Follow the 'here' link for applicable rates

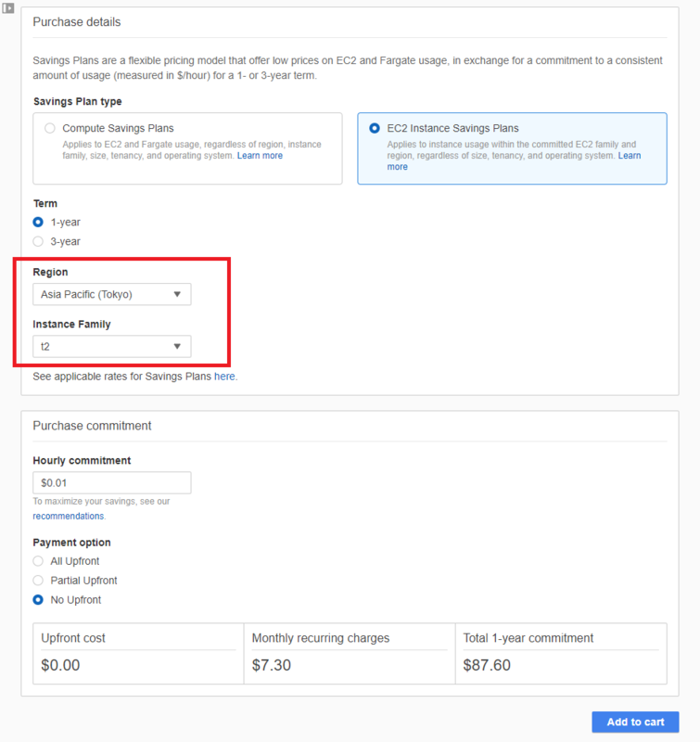click(x=224, y=377)
